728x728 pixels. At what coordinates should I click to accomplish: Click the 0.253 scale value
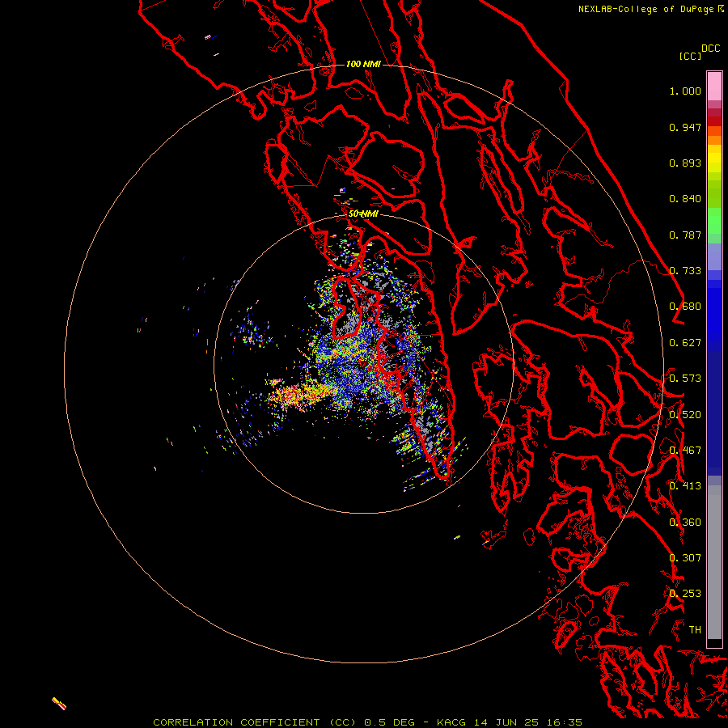685,594
